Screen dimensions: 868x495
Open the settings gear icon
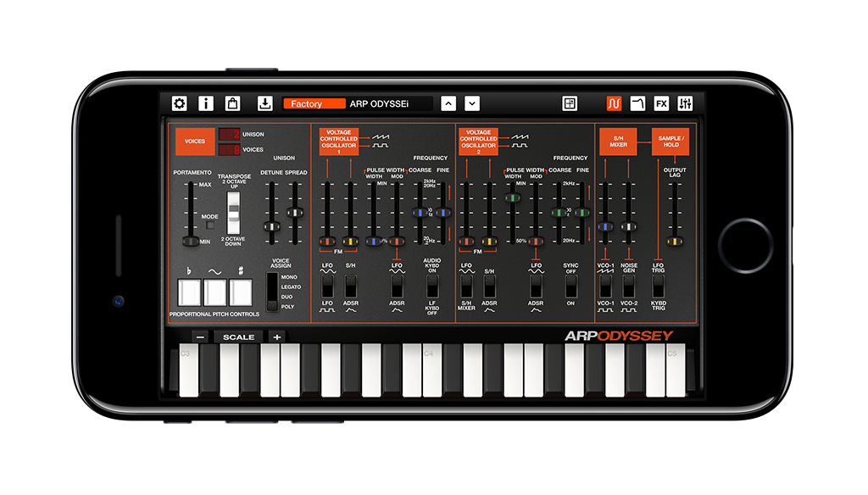180,103
